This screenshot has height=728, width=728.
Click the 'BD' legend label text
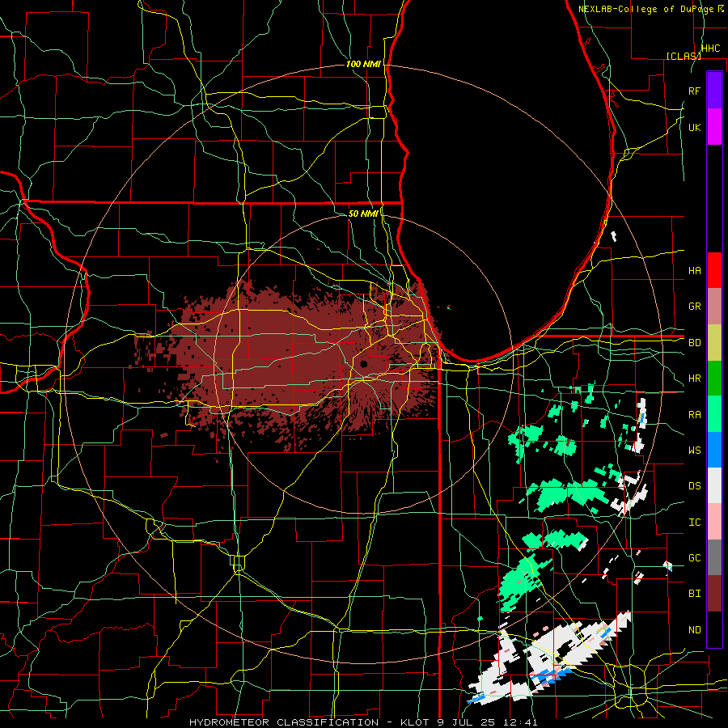(x=694, y=343)
